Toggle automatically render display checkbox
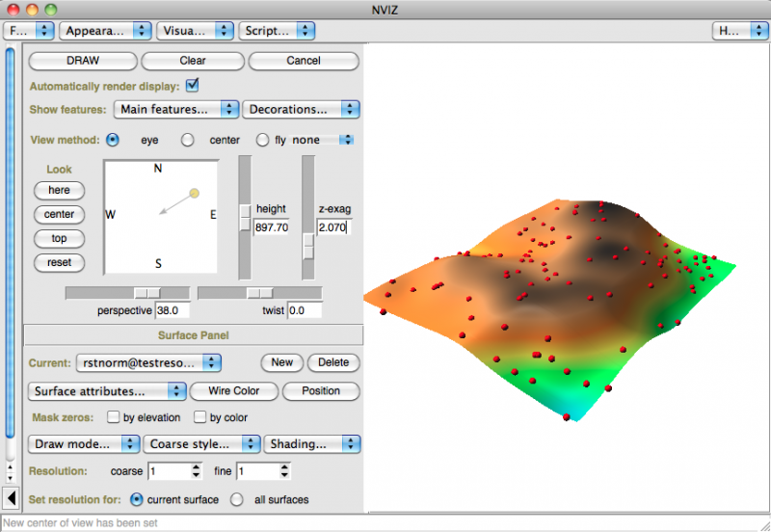The width and height of the screenshot is (771, 532). 192,85
